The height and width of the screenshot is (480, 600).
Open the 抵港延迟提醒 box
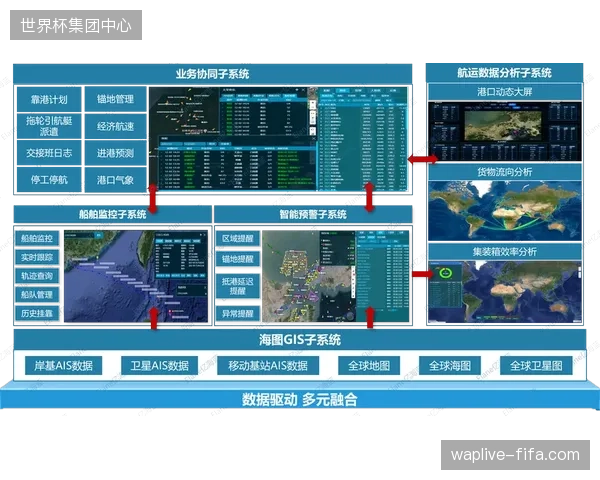pyautogui.click(x=238, y=286)
